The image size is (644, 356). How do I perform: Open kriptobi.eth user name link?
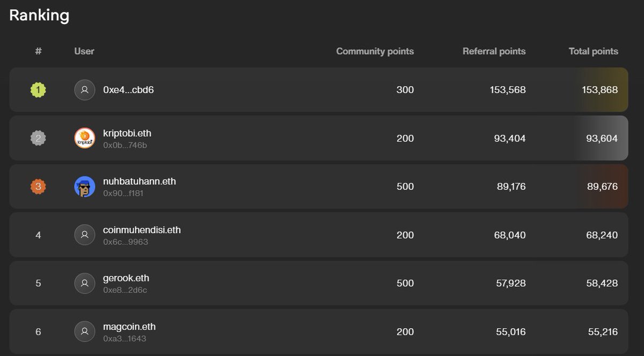coord(127,133)
